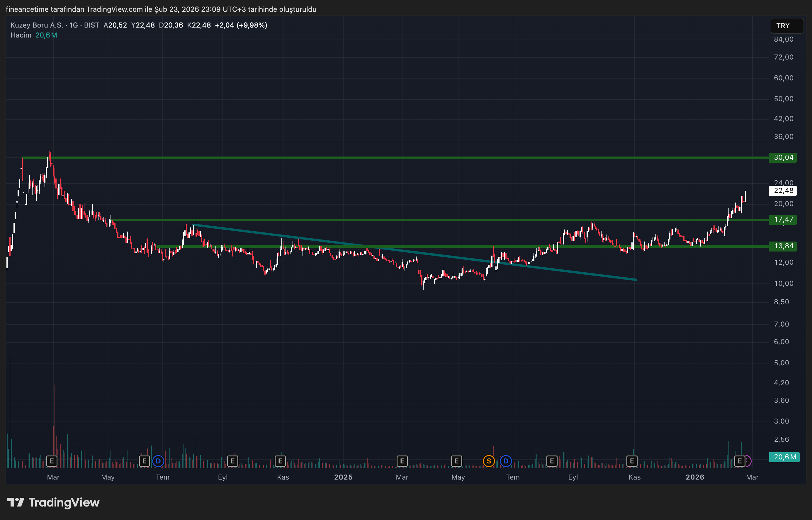The height and width of the screenshot is (520, 812).
Task: Click the Hacim volume indicator label
Action: pyautogui.click(x=21, y=35)
